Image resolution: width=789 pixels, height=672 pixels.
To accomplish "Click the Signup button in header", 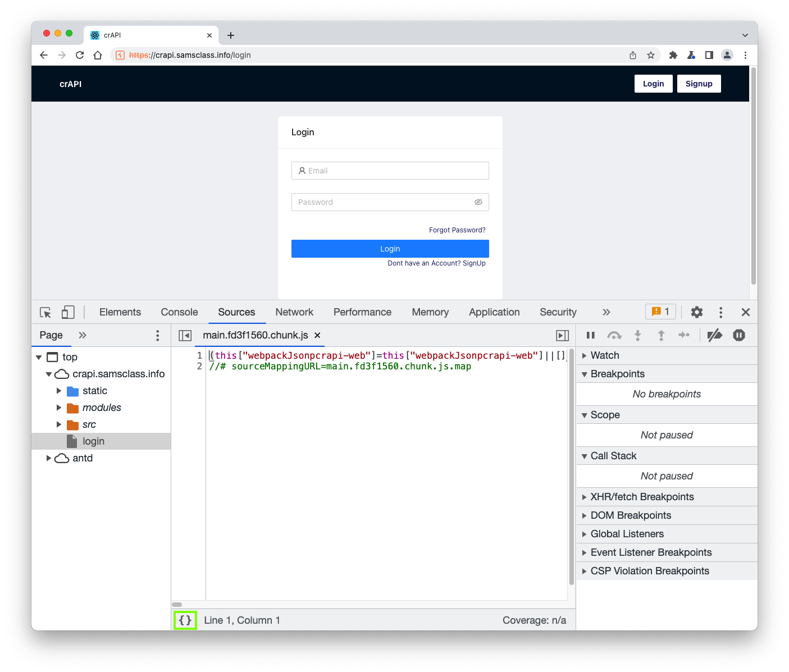I will tap(699, 84).
